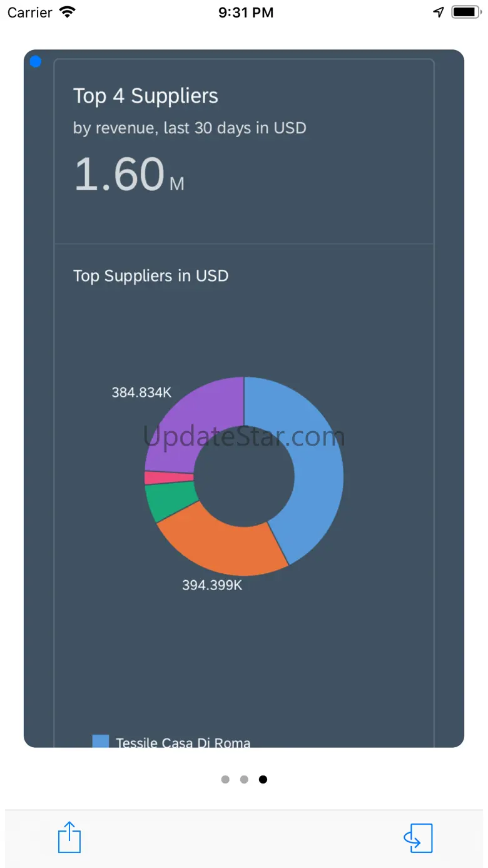Select the blue donut chart segment
Image resolution: width=488 pixels, height=868 pixels.
[x=313, y=463]
